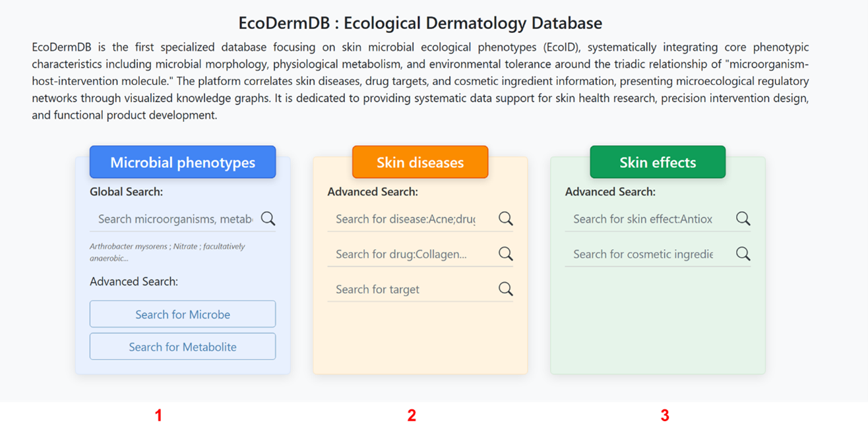Click the EcoDermDB page title
This screenshot has width=868, height=435.
(x=420, y=23)
